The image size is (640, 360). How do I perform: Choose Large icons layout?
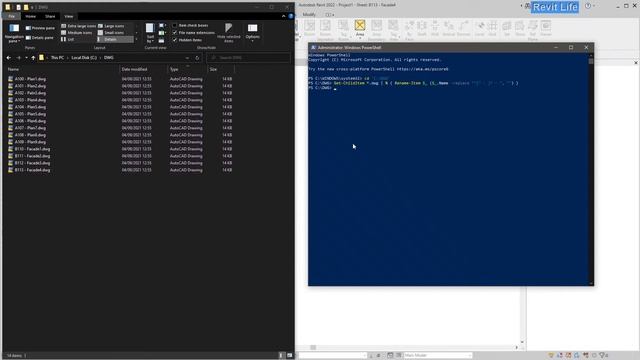coord(111,26)
